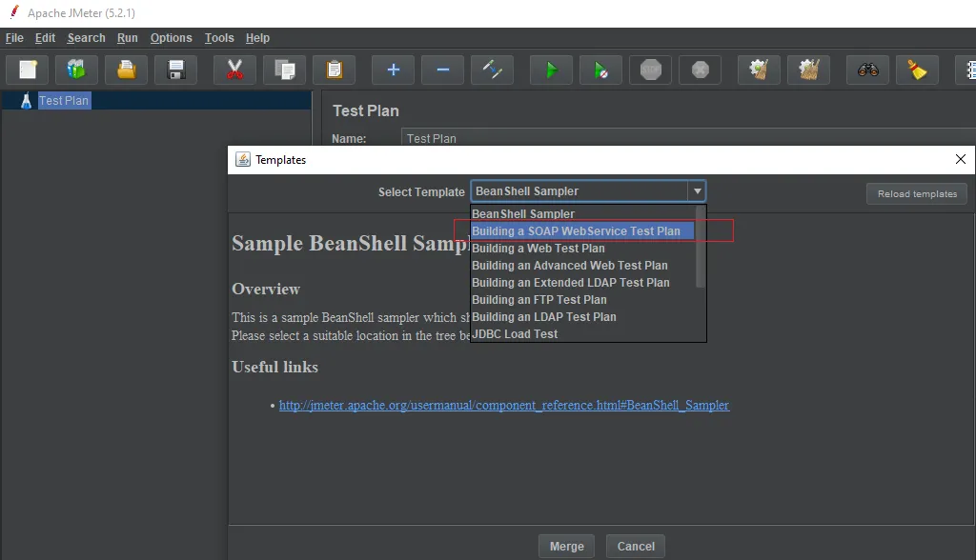The image size is (976, 560).
Task: Choose JDBC Load Test template
Action: [582, 334]
